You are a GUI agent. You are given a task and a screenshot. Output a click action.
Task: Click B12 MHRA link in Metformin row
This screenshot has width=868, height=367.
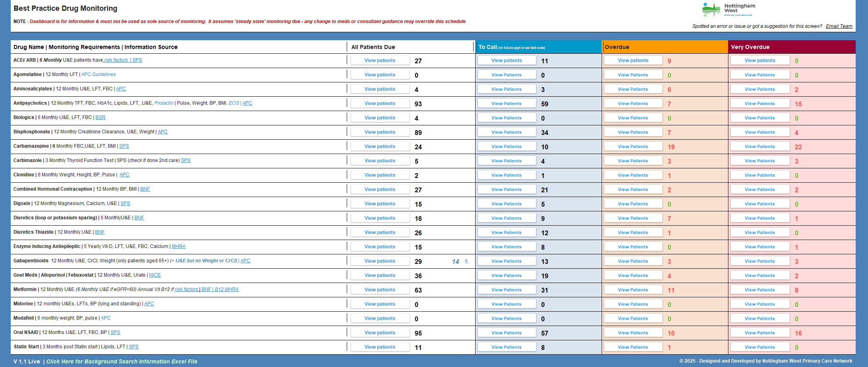tap(227, 289)
